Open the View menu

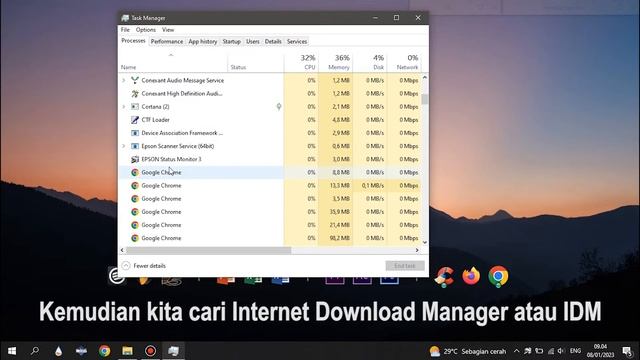point(168,30)
